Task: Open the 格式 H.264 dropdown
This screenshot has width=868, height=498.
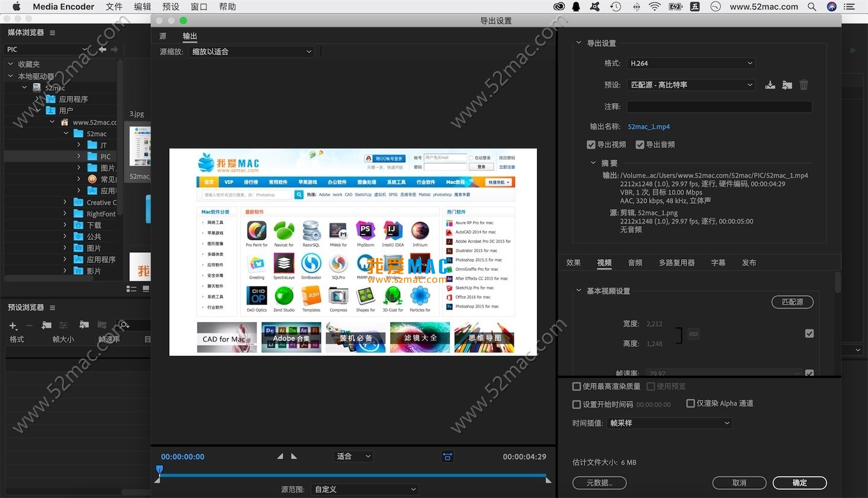Action: pos(691,63)
